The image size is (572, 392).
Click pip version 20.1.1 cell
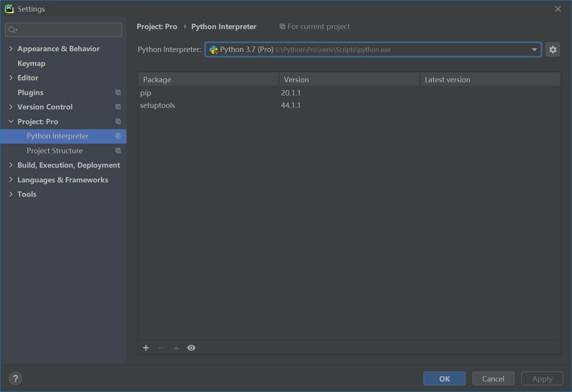click(291, 93)
